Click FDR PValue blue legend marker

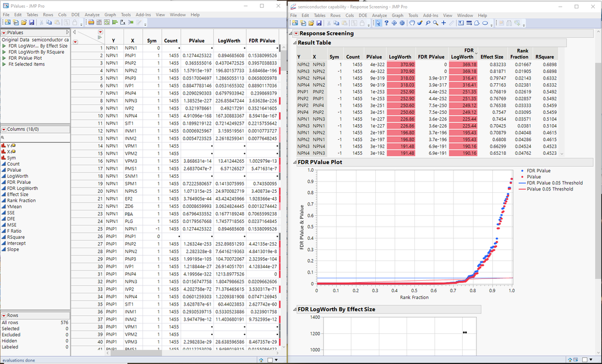(521, 171)
